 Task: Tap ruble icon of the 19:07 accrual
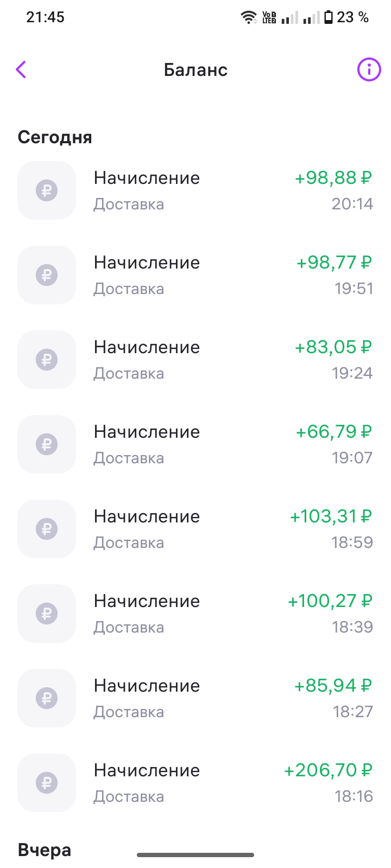pyautogui.click(x=47, y=444)
